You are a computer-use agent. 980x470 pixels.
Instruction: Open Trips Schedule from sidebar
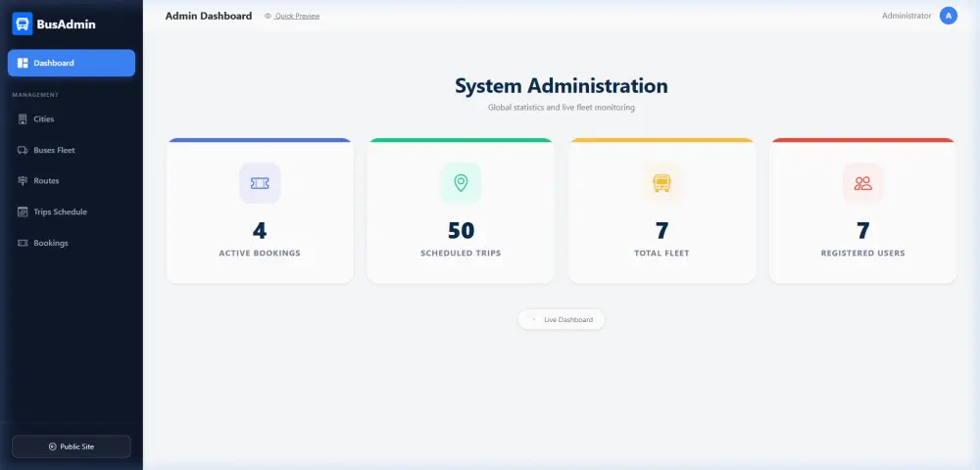pyautogui.click(x=72, y=211)
